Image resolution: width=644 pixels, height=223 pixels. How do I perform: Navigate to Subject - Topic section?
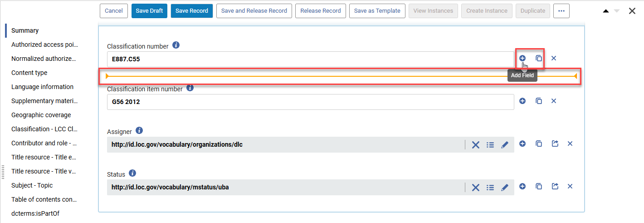[x=32, y=185]
